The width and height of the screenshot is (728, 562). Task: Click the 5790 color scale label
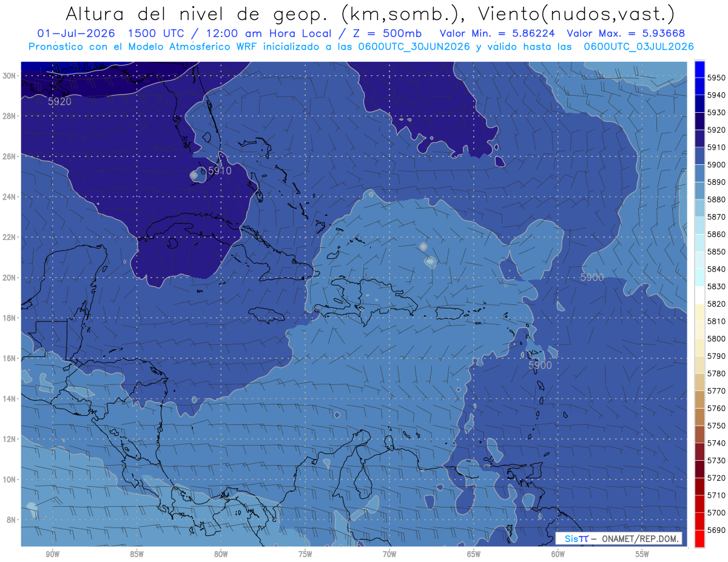coord(716,356)
